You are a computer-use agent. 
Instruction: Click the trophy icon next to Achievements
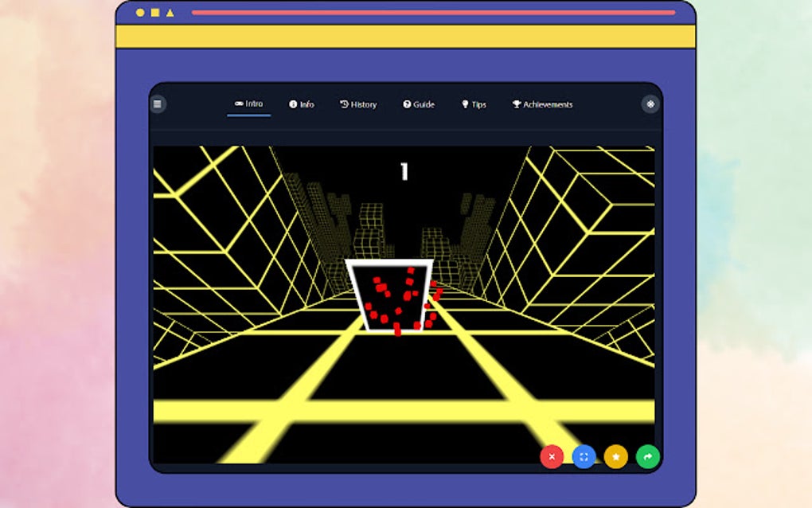518,104
